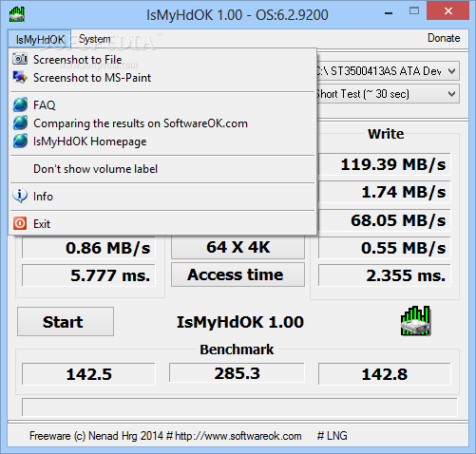Screen dimensions: 476x454
Task: Click the paint icon beside Screenshot to MS-Paint
Action: (20, 77)
